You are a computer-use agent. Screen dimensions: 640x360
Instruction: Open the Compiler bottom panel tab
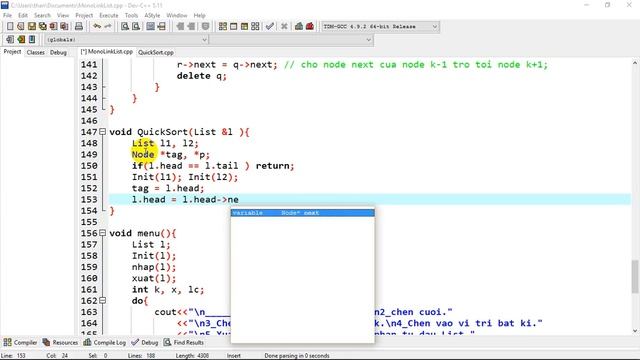coord(20,342)
